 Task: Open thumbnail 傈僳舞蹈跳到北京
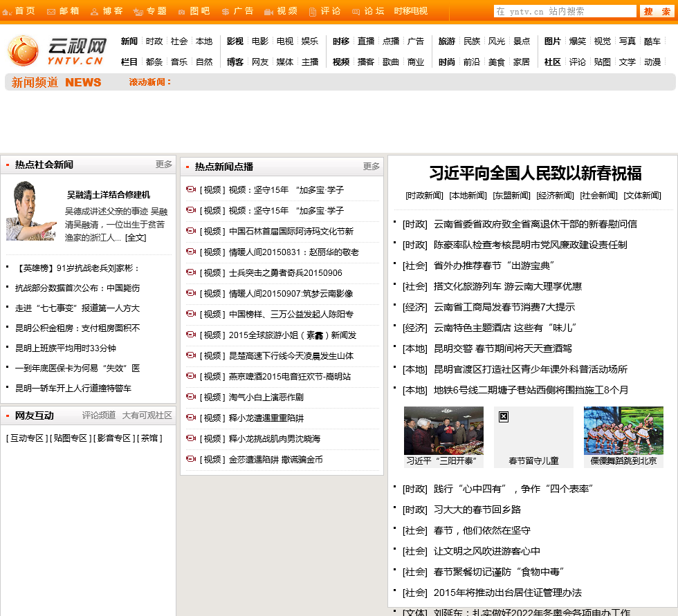tap(623, 437)
